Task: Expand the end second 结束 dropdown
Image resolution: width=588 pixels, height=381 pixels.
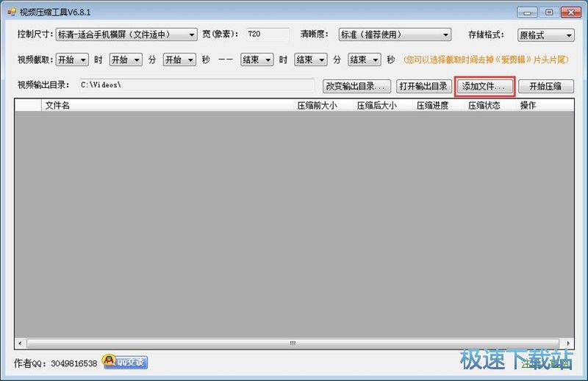Action: (365, 60)
